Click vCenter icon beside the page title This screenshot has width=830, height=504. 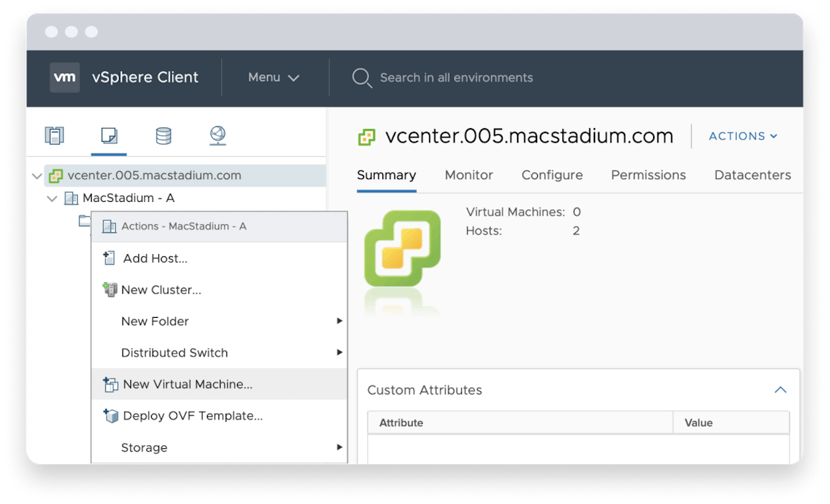click(x=367, y=137)
